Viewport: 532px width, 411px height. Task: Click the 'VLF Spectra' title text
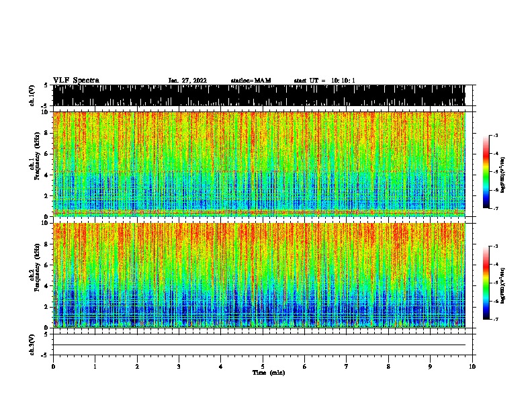76,81
